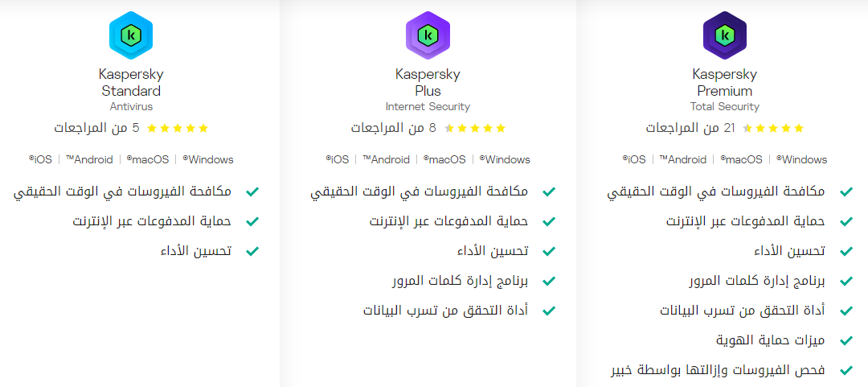The height and width of the screenshot is (387, 868).
Task: Click the Standard performance optimization check mark
Action: [252, 251]
